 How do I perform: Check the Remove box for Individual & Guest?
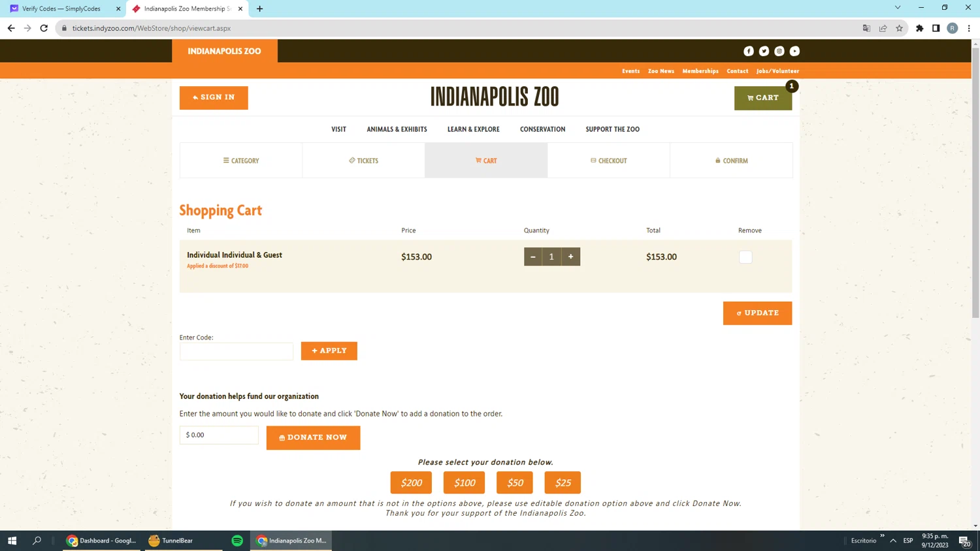point(745,257)
